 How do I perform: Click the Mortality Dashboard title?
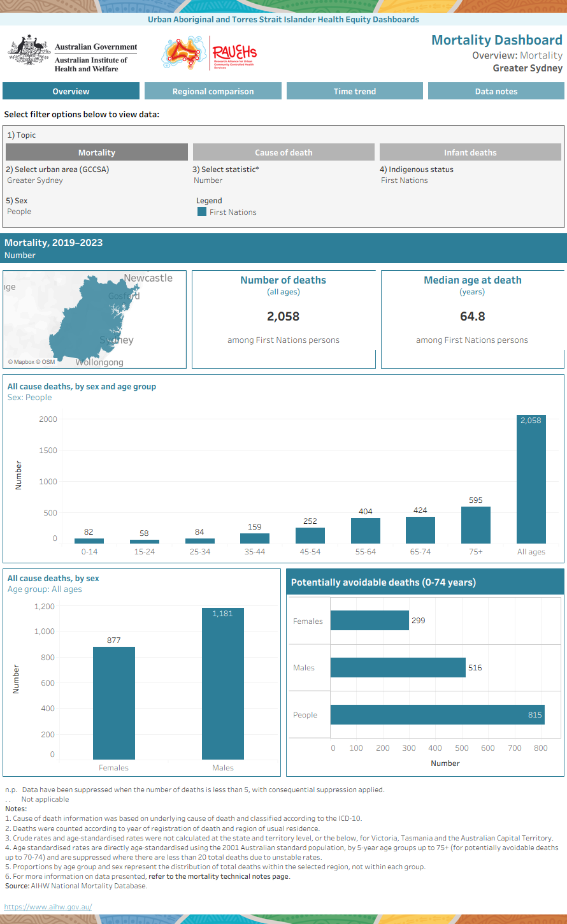(497, 40)
